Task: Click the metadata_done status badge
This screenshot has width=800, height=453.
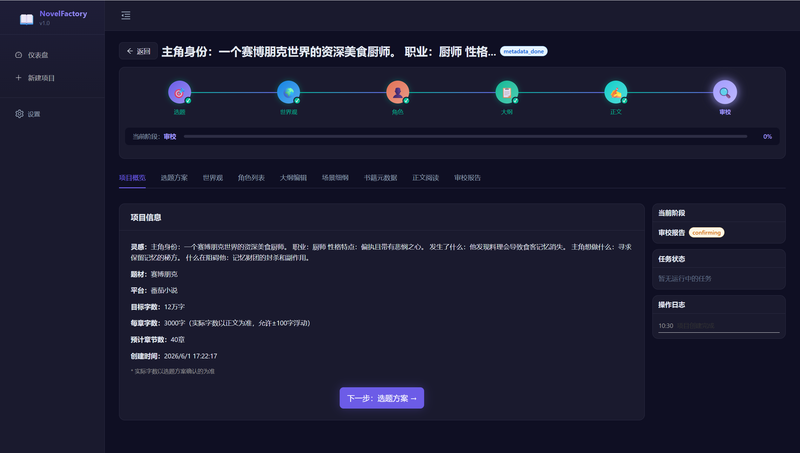Action: tap(523, 51)
